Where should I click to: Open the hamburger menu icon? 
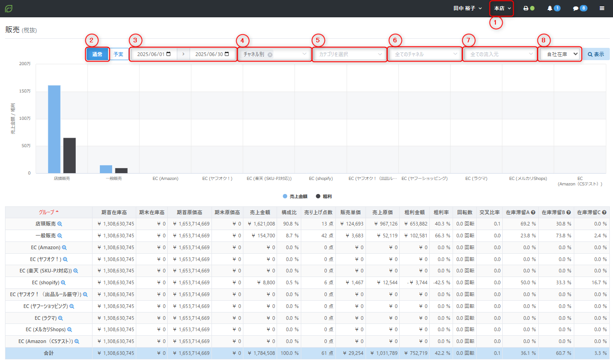(x=602, y=9)
